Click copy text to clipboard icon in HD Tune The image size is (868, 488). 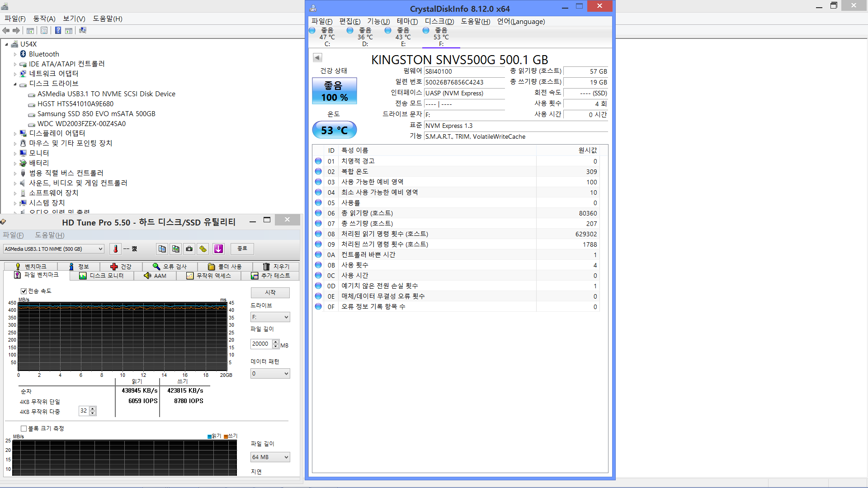tap(162, 249)
